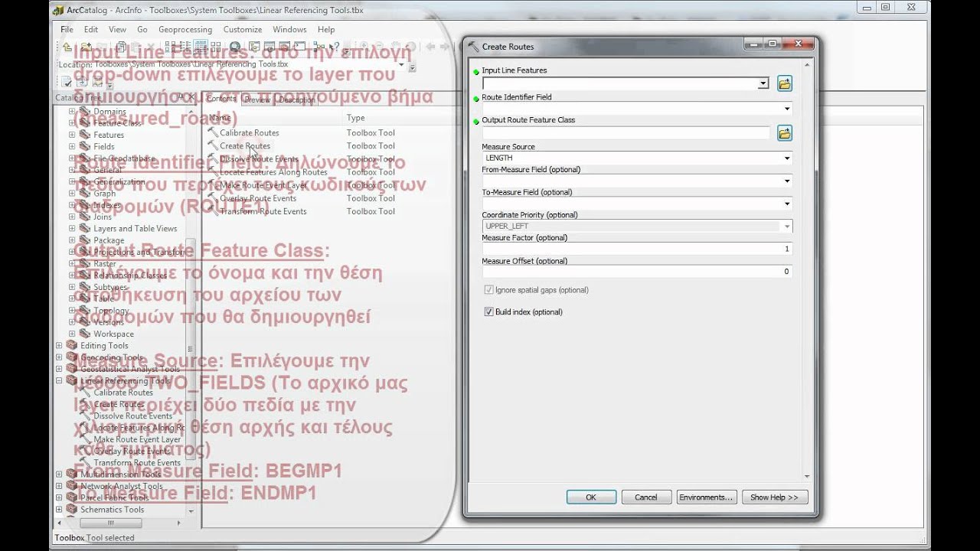Click the What's This help icon

[335, 47]
